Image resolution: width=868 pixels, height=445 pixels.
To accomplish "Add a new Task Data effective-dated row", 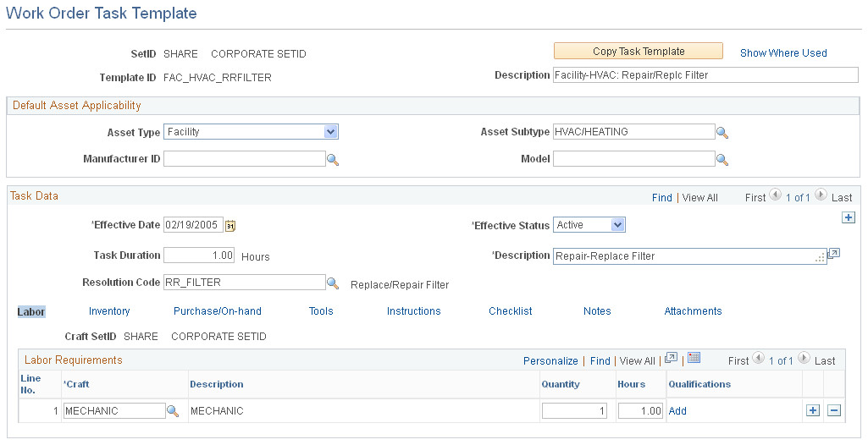I will [849, 217].
